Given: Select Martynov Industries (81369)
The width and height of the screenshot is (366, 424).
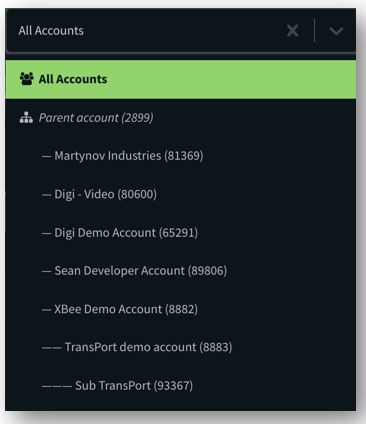Looking at the screenshot, I should (181, 156).
